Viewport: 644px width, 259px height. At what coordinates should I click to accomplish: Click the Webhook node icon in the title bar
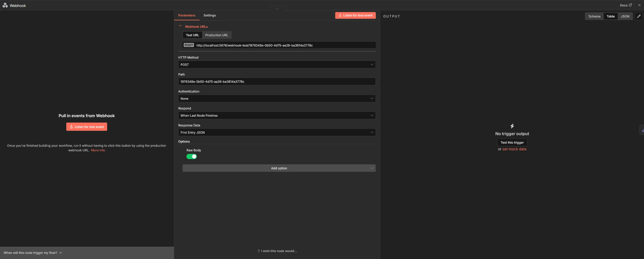5,5
